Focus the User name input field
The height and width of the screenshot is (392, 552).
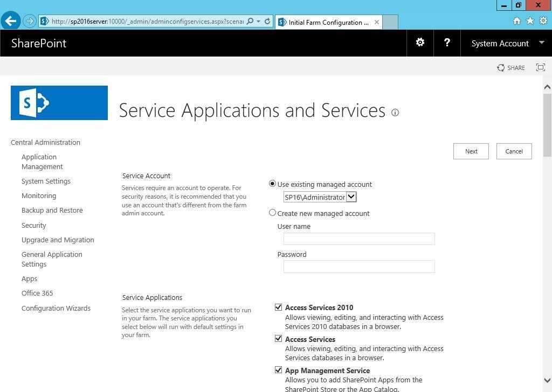click(x=359, y=239)
